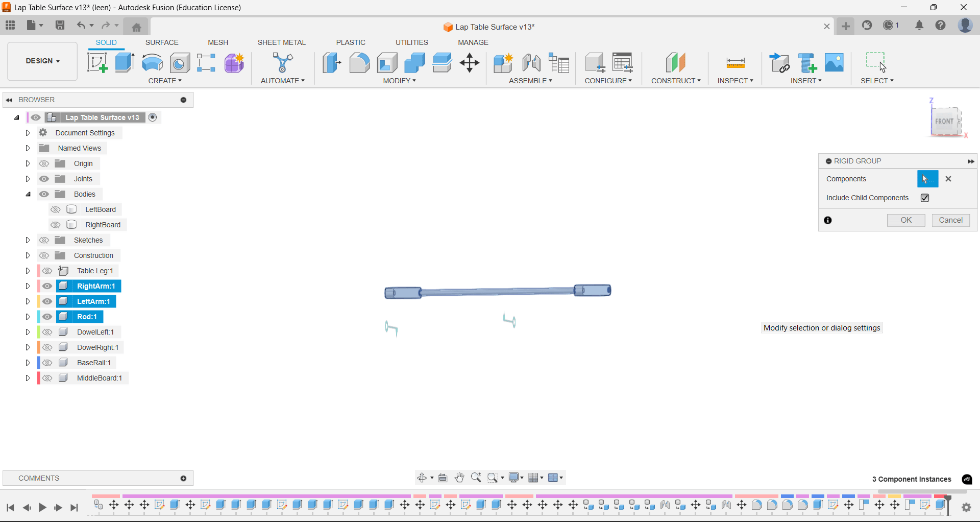The width and height of the screenshot is (980, 522).
Task: Expand the Named Views folder
Action: coord(28,148)
